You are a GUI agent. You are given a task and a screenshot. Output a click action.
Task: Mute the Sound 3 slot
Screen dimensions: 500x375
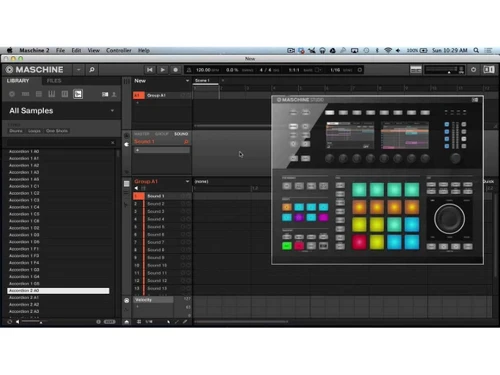[183, 212]
